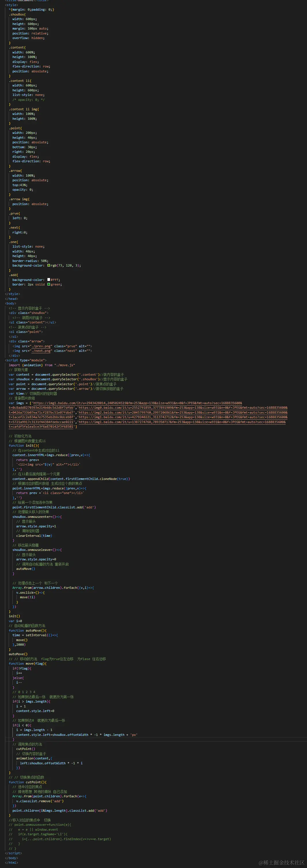Click the "/* opacity: 0; */" comment
This screenshot has height=868, width=307.
click(28, 100)
